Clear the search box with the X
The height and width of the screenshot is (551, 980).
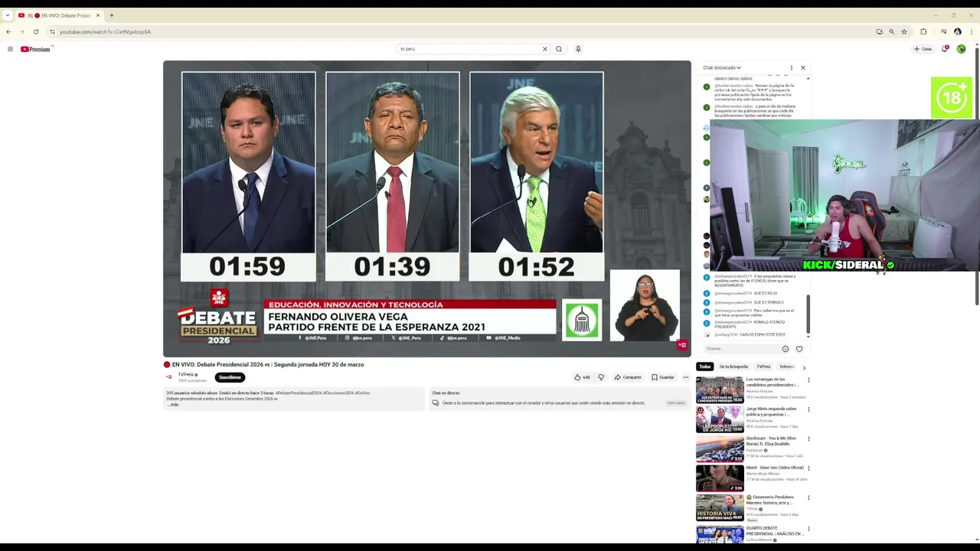[x=545, y=49]
